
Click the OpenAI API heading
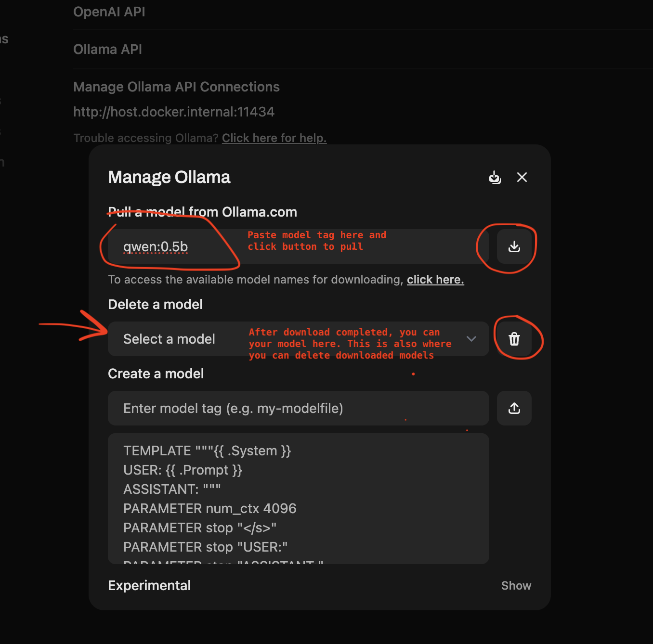(x=109, y=12)
